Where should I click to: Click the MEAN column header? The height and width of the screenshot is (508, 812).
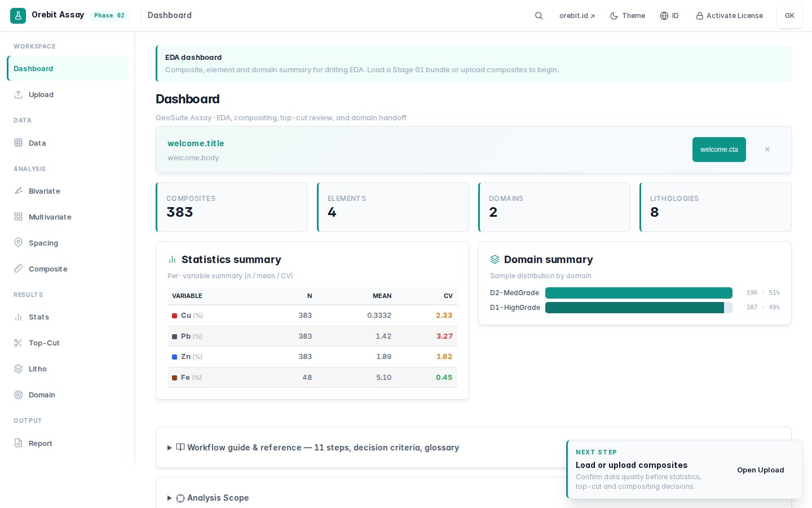tap(382, 296)
